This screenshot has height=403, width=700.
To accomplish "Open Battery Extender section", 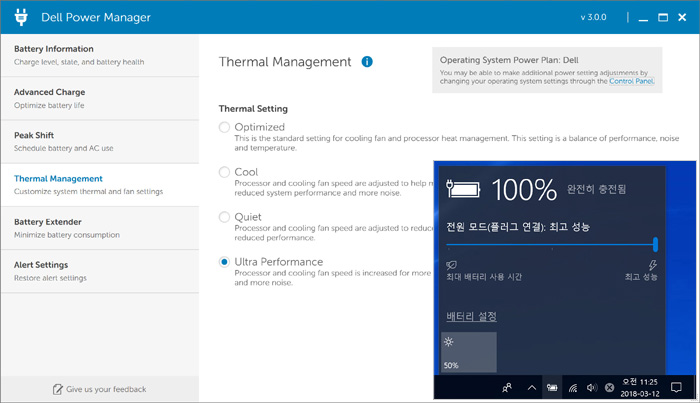I will point(100,228).
